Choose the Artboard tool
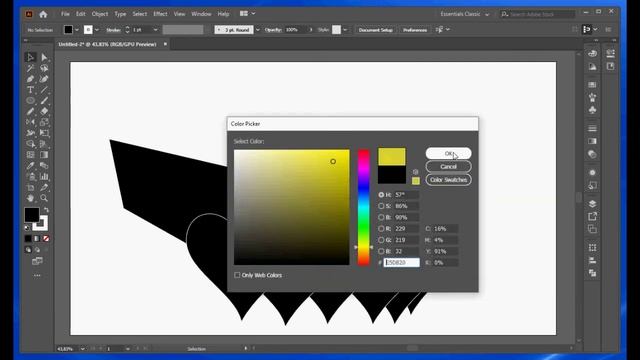The image size is (640, 360). click(30, 187)
